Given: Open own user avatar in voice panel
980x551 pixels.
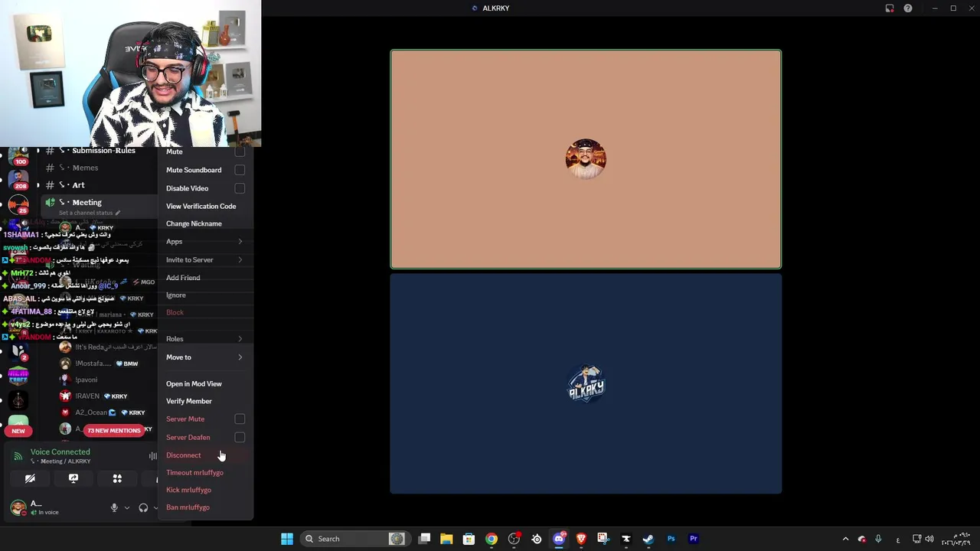Looking at the screenshot, I should [x=18, y=507].
